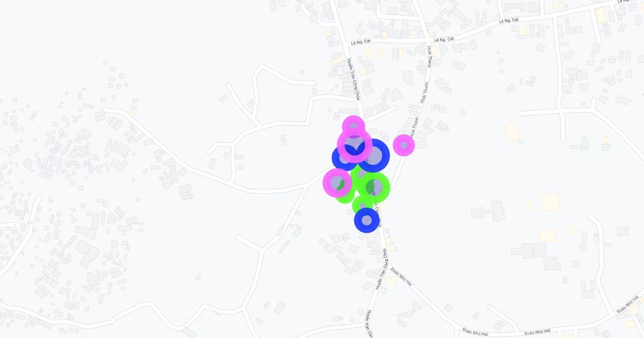This screenshot has width=644, height=338.
Task: Click Đoàn Nhữ Hải label nearest the markers
Action: tap(401, 276)
